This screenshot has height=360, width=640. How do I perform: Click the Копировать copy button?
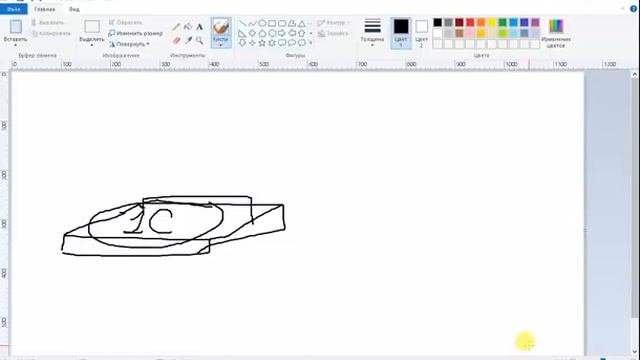[x=51, y=33]
